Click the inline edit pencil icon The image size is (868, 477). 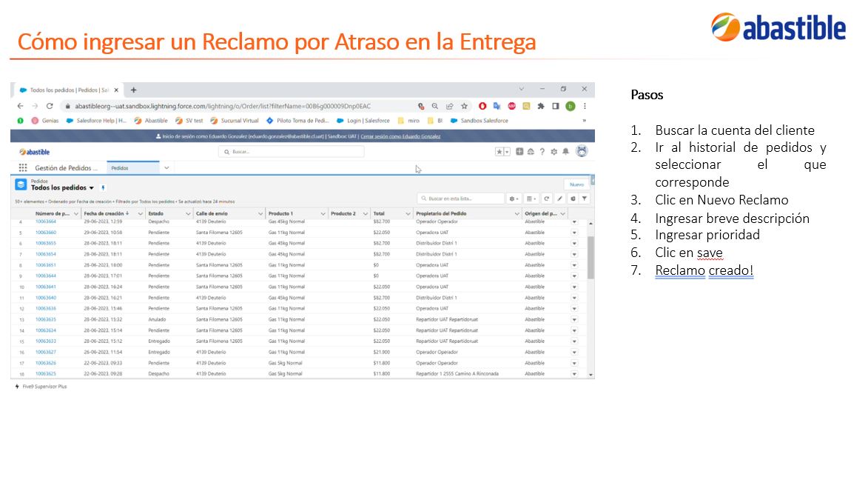click(559, 199)
